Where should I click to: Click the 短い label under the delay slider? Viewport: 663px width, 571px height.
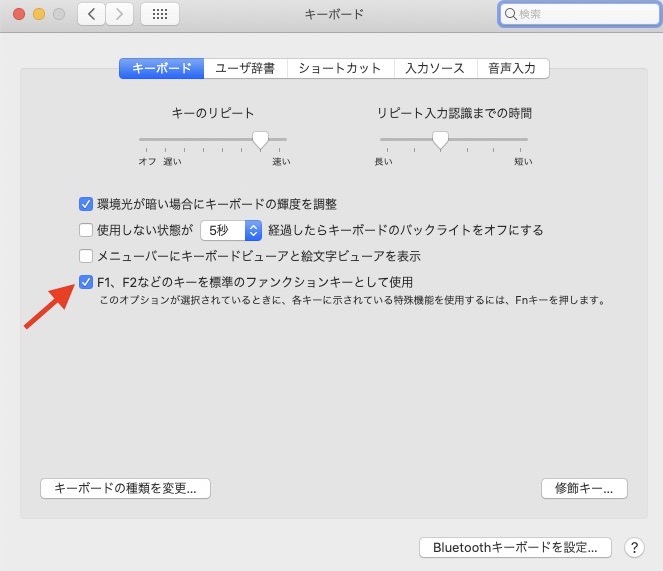click(523, 162)
